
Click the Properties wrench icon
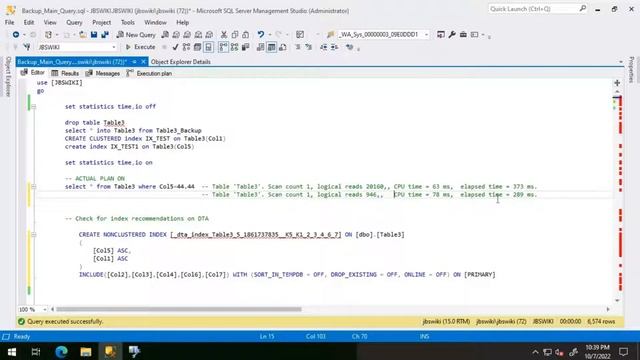point(452,35)
